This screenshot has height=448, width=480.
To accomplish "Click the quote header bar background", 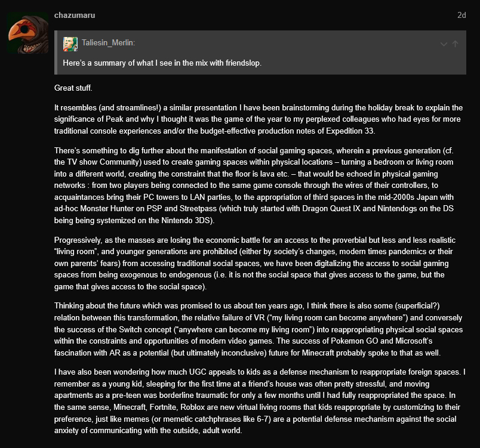I will click(269, 44).
